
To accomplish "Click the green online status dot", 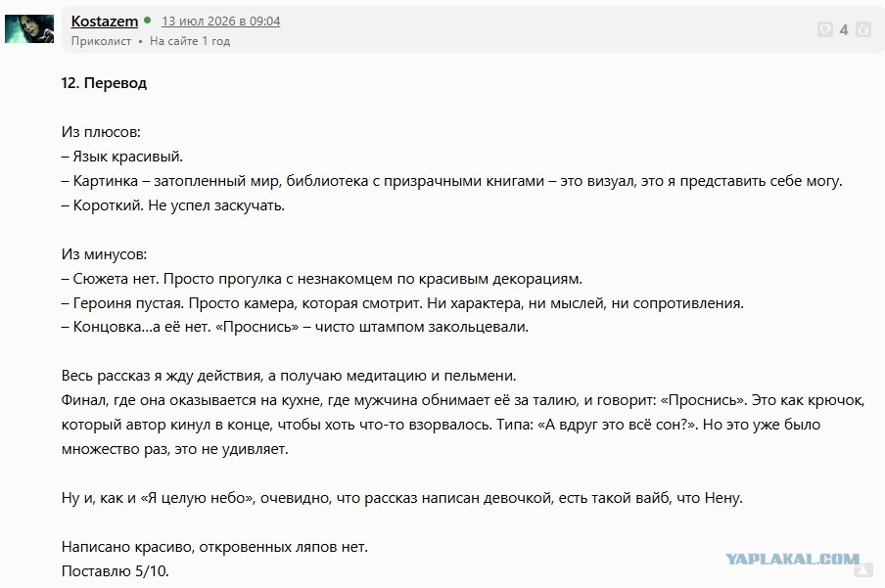I will [x=147, y=21].
